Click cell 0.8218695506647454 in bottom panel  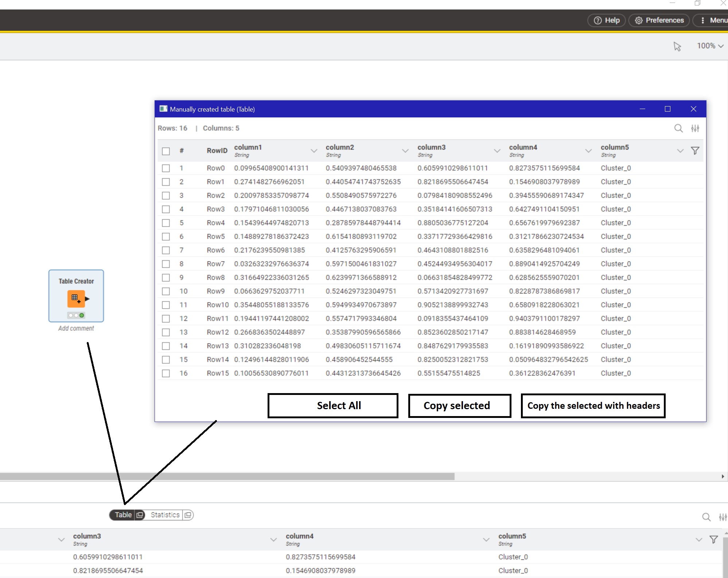[x=108, y=570]
